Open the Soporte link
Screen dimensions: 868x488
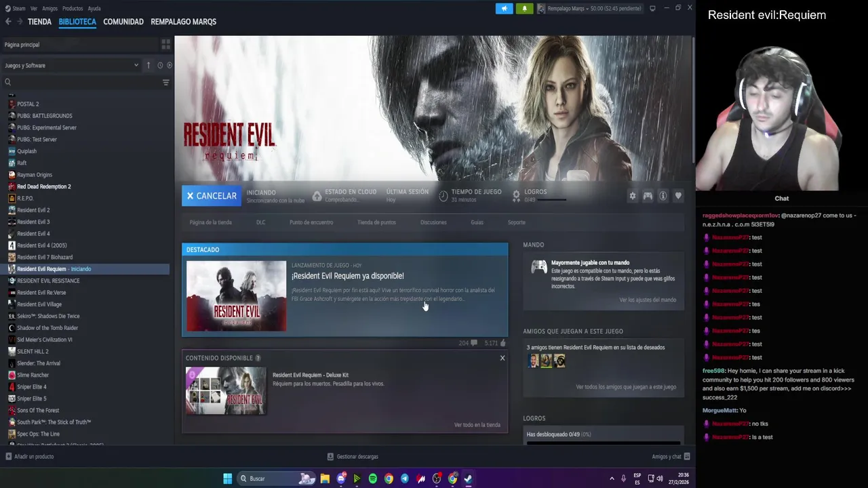point(517,222)
